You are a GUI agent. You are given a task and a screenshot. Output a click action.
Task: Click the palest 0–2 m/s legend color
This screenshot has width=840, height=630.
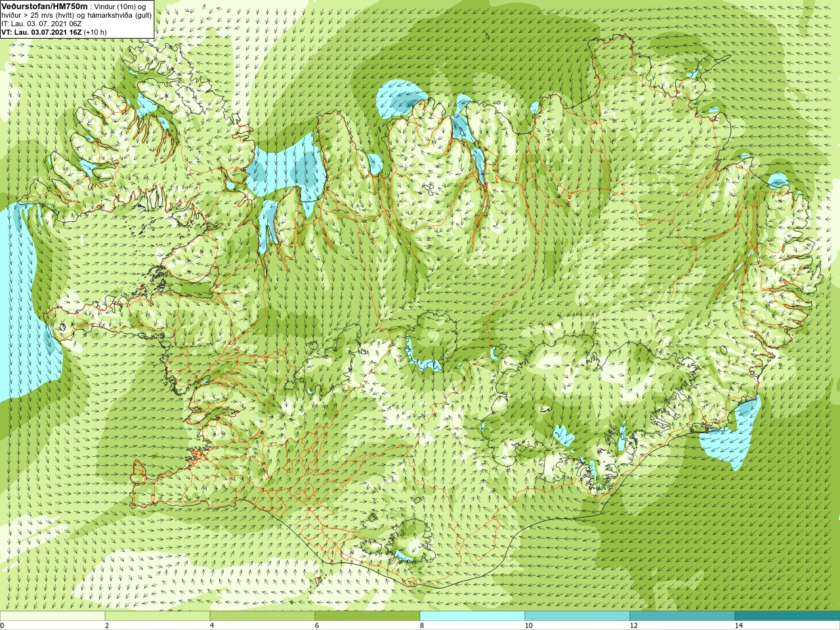(52, 616)
